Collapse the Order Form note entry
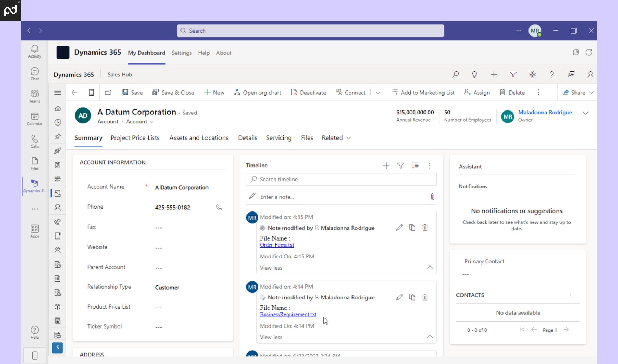The height and width of the screenshot is (364, 618). (429, 268)
